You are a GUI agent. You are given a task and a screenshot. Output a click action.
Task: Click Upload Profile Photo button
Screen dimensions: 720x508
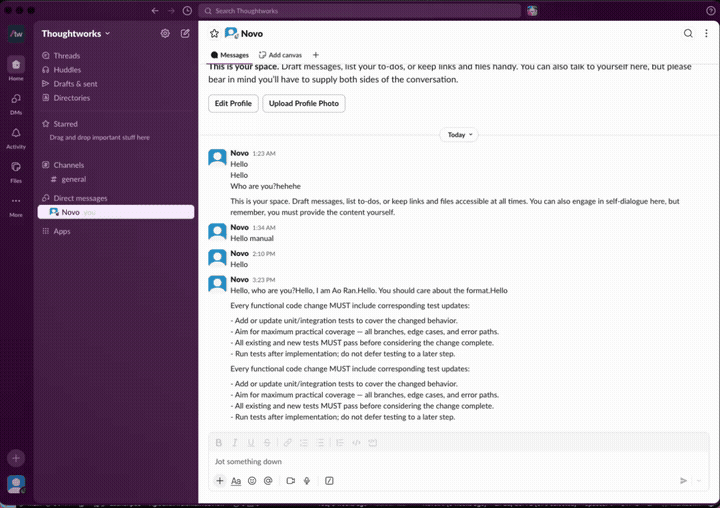click(304, 103)
